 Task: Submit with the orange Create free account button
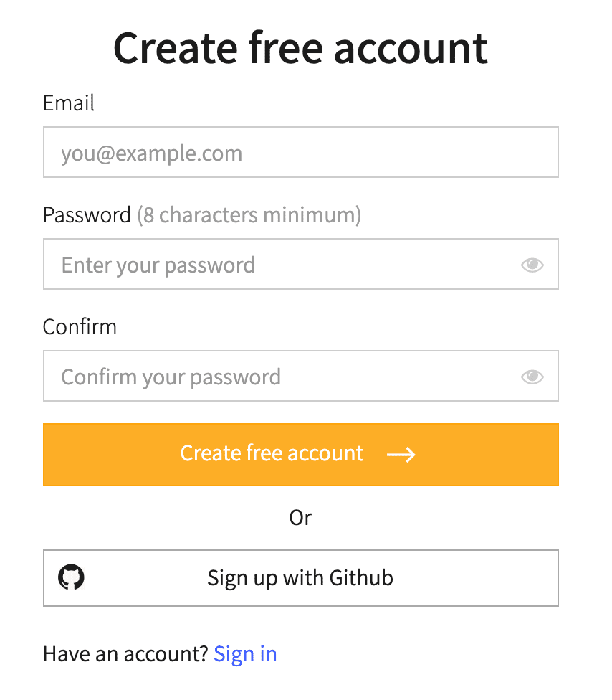pyautogui.click(x=301, y=455)
